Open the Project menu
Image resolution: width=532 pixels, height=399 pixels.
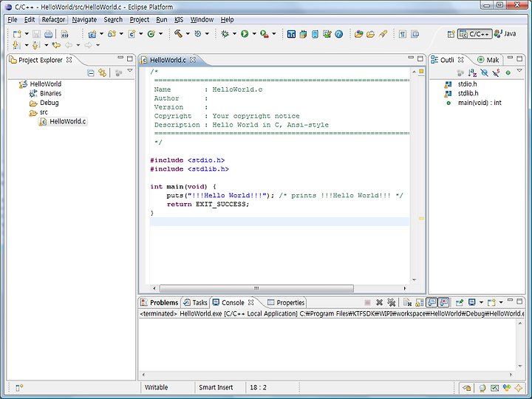(x=139, y=20)
